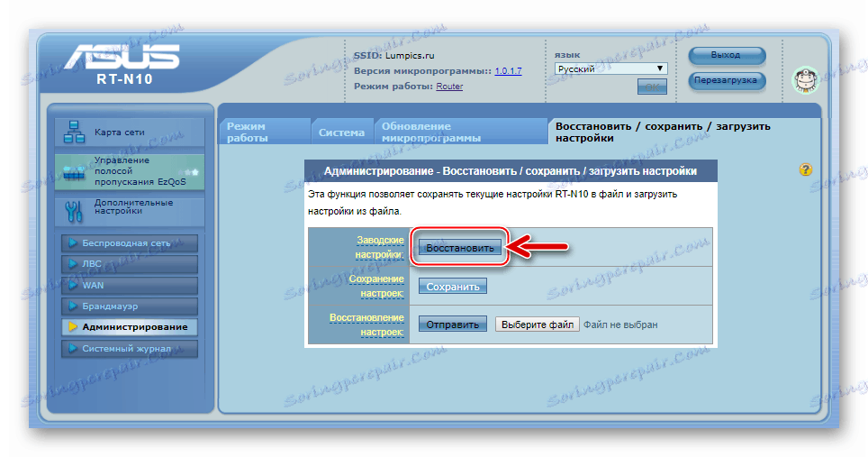This screenshot has height=457, width=868.
Task: Click the Администрирование panel heading text
Action: [x=511, y=171]
